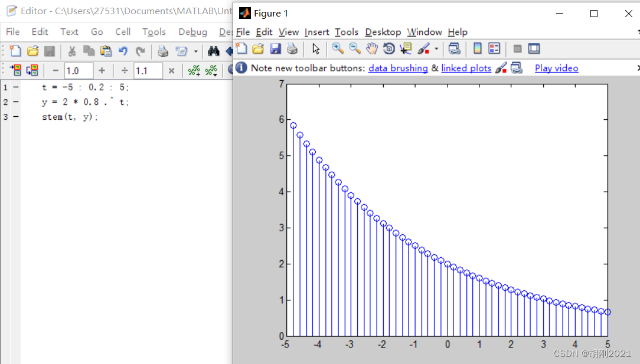Screen dimensions: 640x364
Task: Open File menu in Editor
Action: click(x=12, y=32)
